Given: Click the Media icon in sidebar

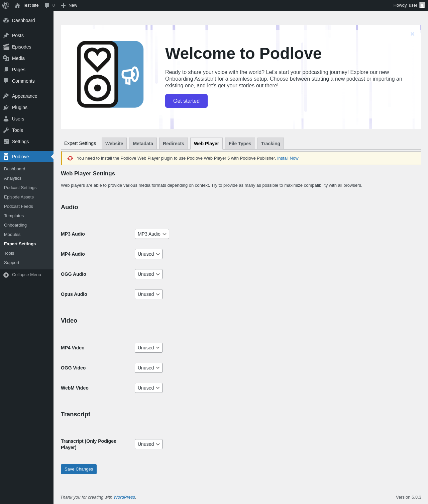Looking at the screenshot, I should point(6,58).
